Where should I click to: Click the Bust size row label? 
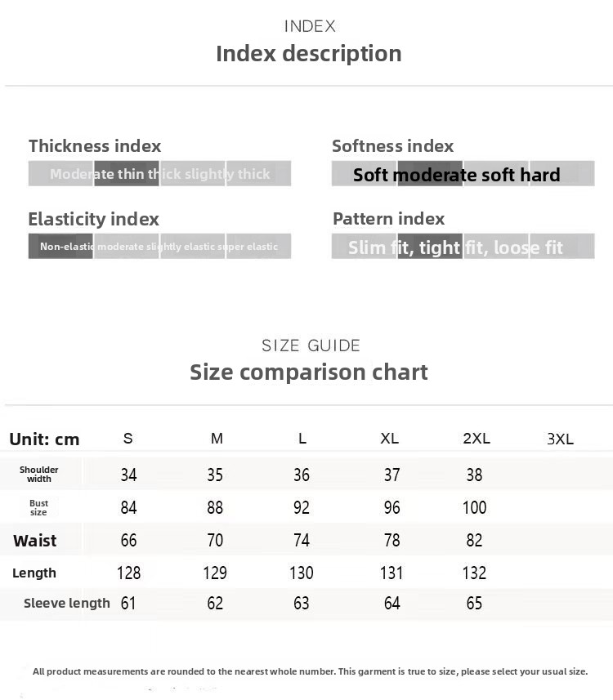pos(39,507)
